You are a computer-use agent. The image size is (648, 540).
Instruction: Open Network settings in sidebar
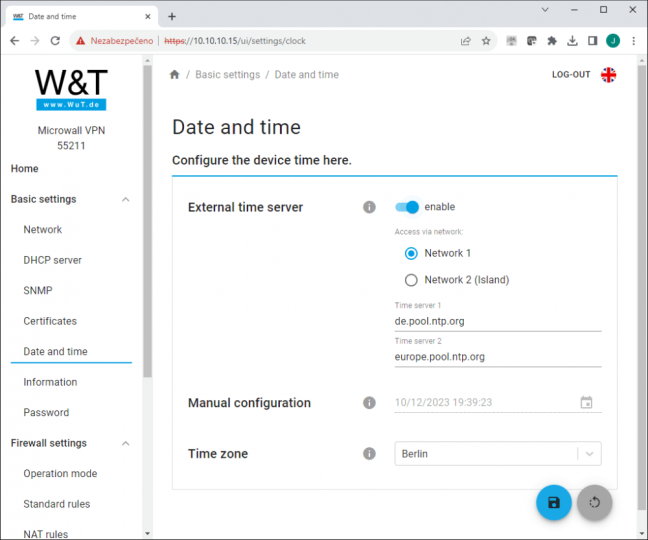coord(43,230)
